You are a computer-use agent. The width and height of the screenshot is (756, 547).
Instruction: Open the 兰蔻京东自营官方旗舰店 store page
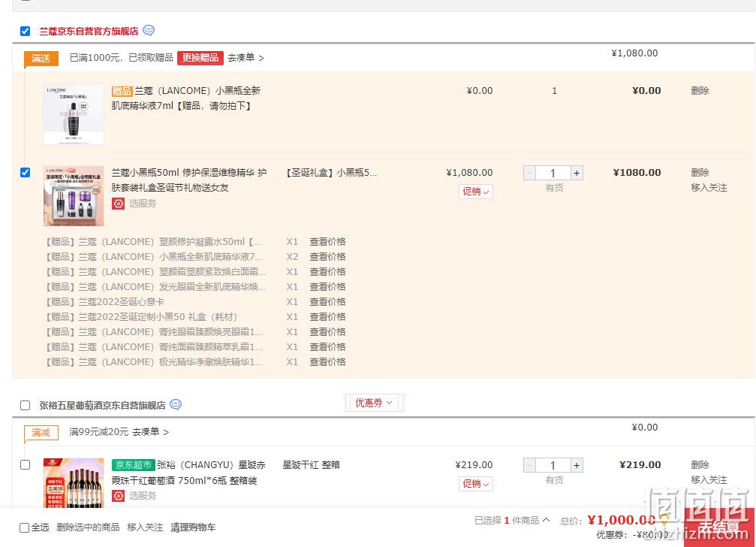89,32
